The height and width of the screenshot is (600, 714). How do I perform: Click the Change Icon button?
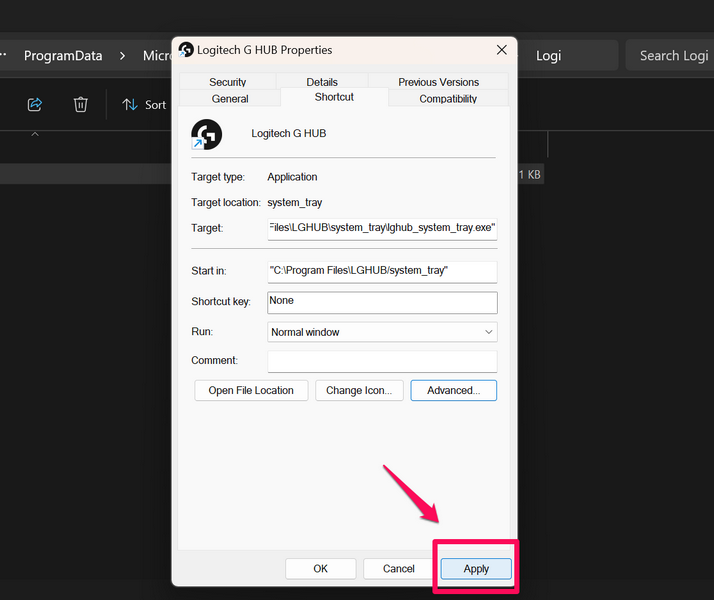click(x=359, y=390)
